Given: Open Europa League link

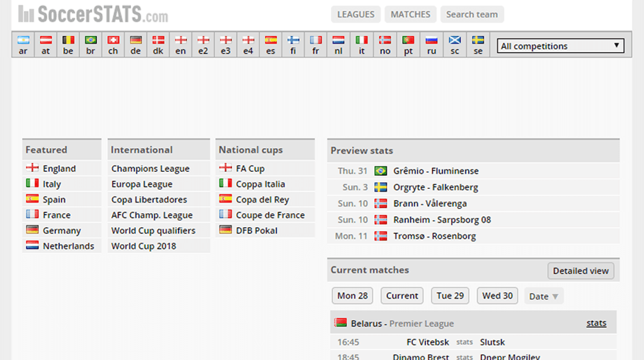Looking at the screenshot, I should click(142, 184).
